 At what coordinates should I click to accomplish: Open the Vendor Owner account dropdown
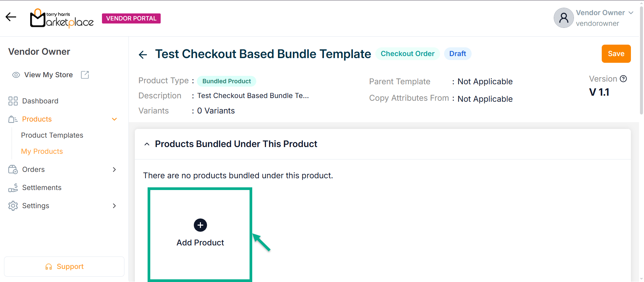tap(631, 13)
